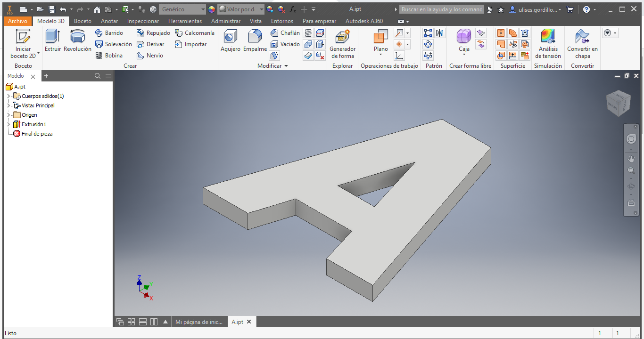Apply the Empalme fillet tool
The image size is (644, 339).
pos(255,40)
